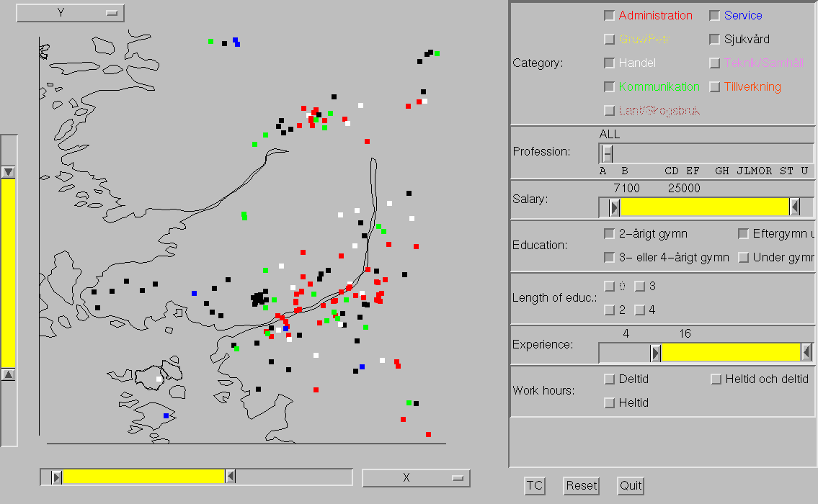Click the yellow Salary range bar
The image size is (818, 504).
704,207
